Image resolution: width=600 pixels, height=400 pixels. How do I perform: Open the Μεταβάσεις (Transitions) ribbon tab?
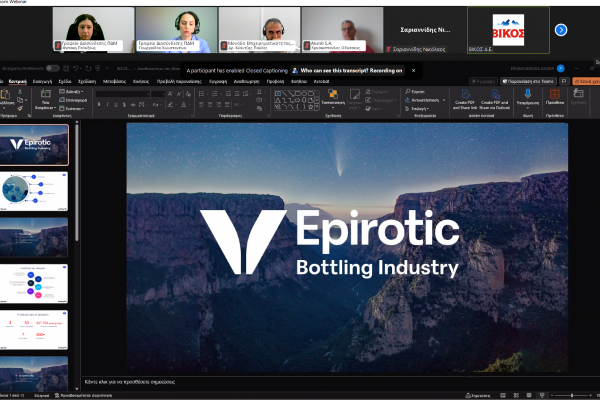114,81
